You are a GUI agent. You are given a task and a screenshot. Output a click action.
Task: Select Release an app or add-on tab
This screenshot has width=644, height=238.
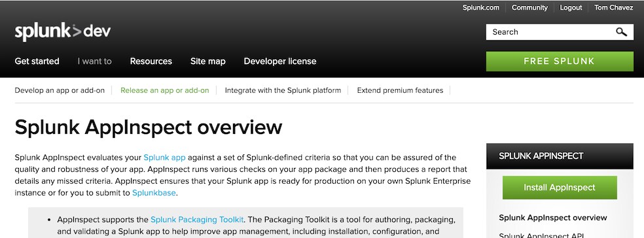[165, 90]
